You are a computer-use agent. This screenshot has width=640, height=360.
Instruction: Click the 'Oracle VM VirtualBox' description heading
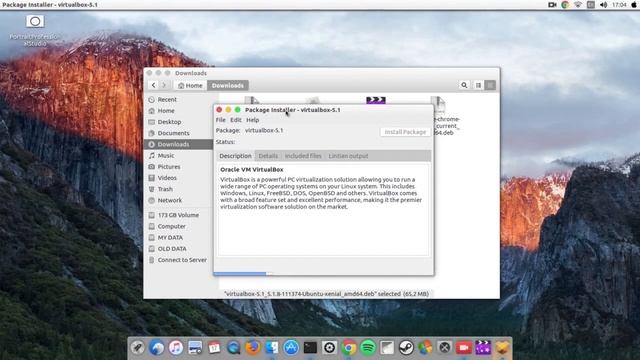click(x=252, y=169)
